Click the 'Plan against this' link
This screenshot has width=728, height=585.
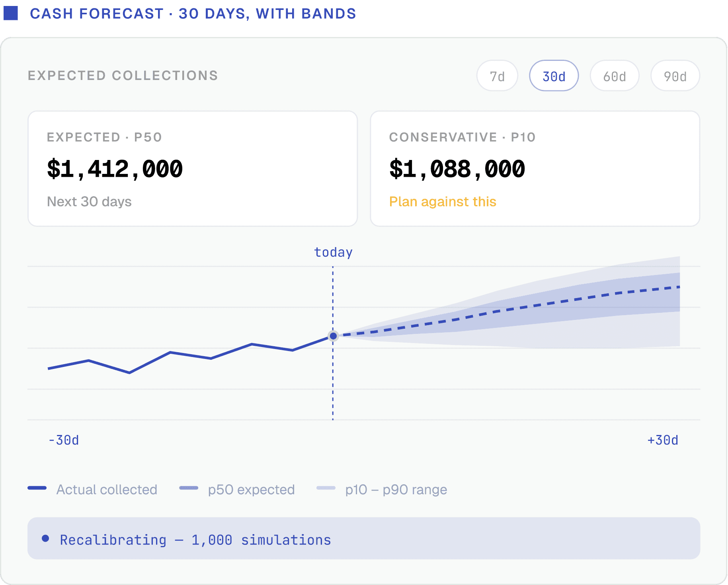pos(443,202)
